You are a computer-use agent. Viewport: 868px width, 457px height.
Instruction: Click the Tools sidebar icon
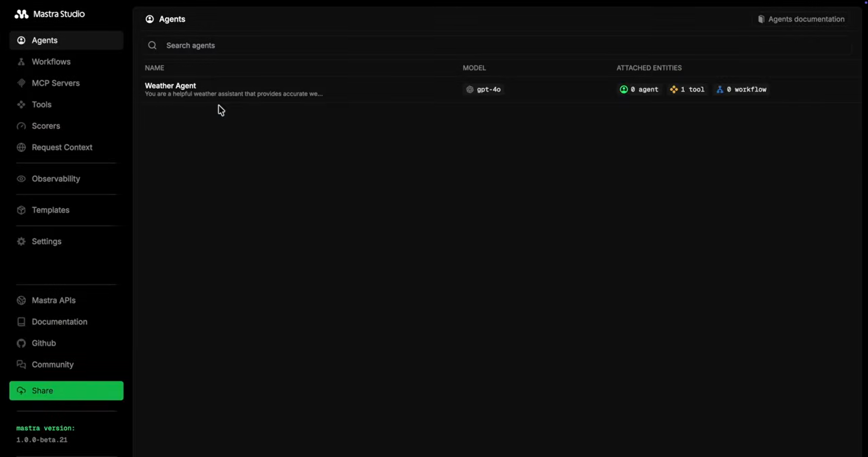pos(21,104)
